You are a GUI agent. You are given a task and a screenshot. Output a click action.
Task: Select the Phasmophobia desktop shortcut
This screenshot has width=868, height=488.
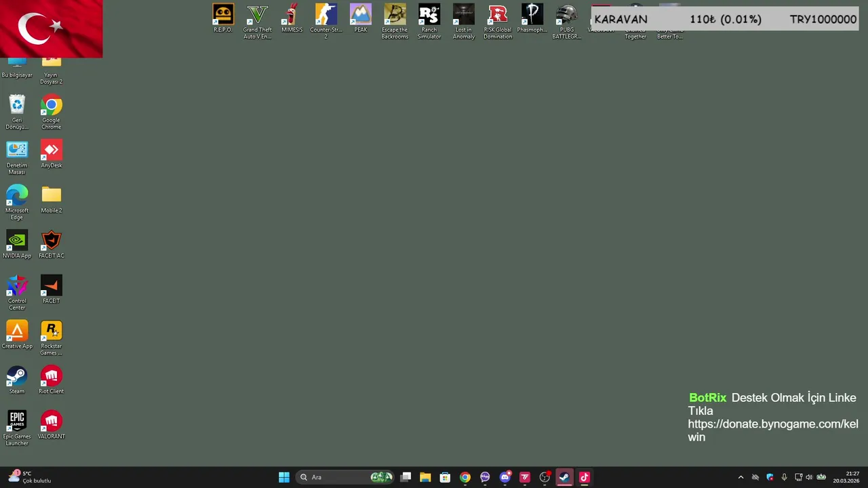point(532,19)
